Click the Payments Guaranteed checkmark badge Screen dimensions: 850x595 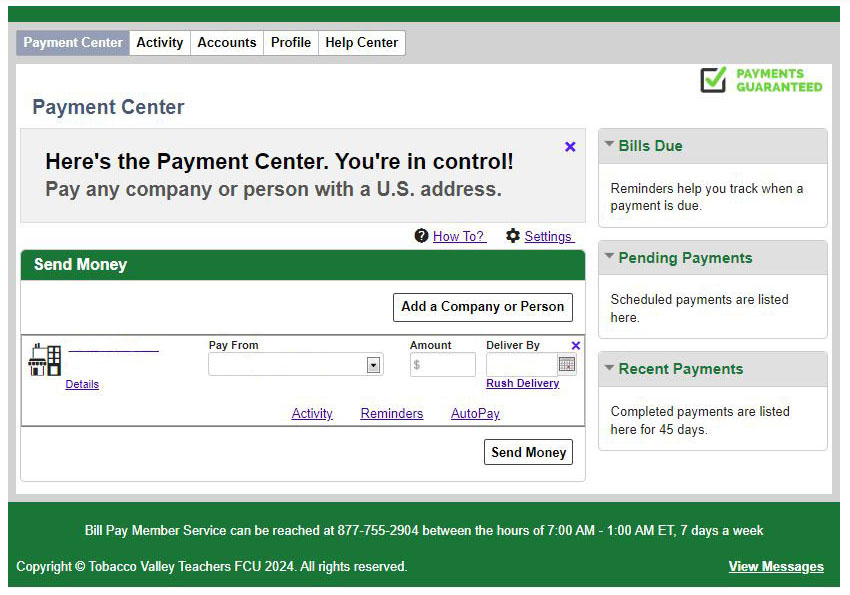[713, 80]
